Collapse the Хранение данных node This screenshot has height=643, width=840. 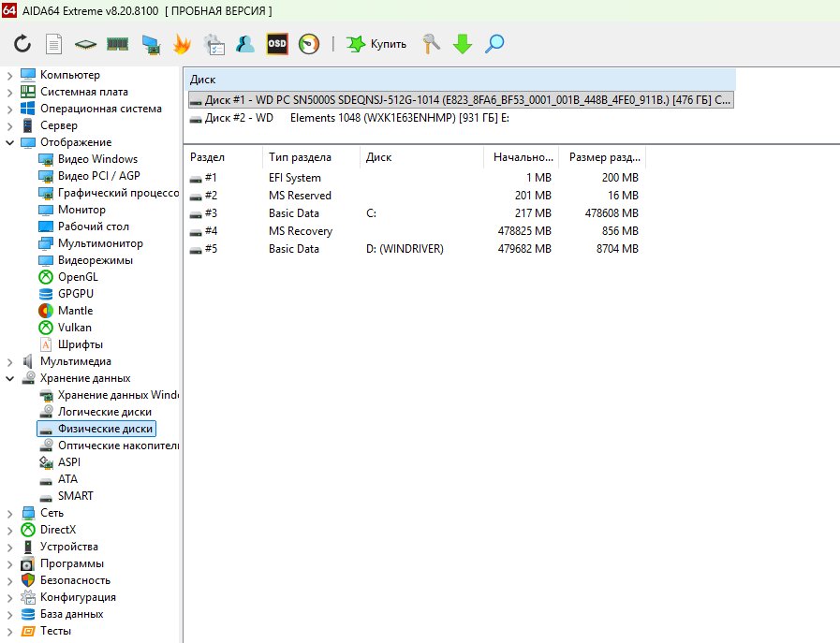9,378
